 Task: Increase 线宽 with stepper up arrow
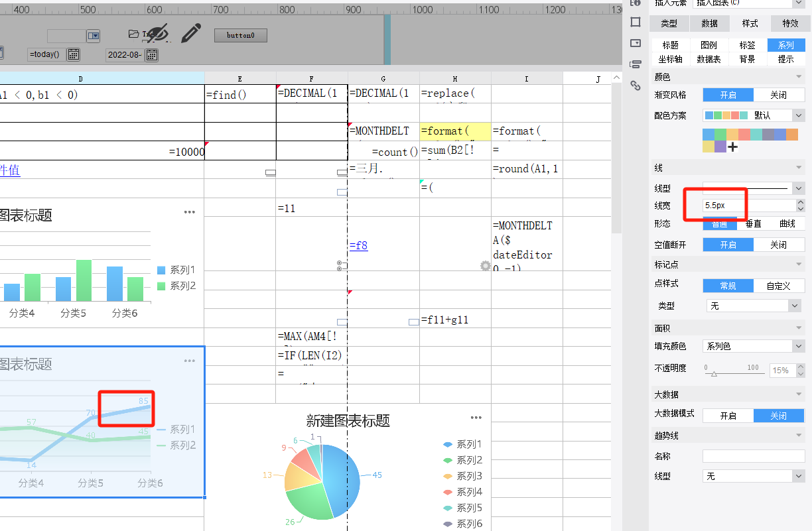coord(800,203)
